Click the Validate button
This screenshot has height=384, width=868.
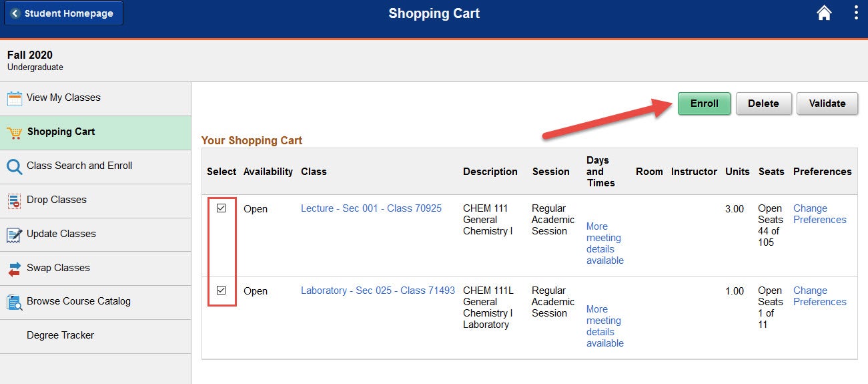(x=827, y=104)
